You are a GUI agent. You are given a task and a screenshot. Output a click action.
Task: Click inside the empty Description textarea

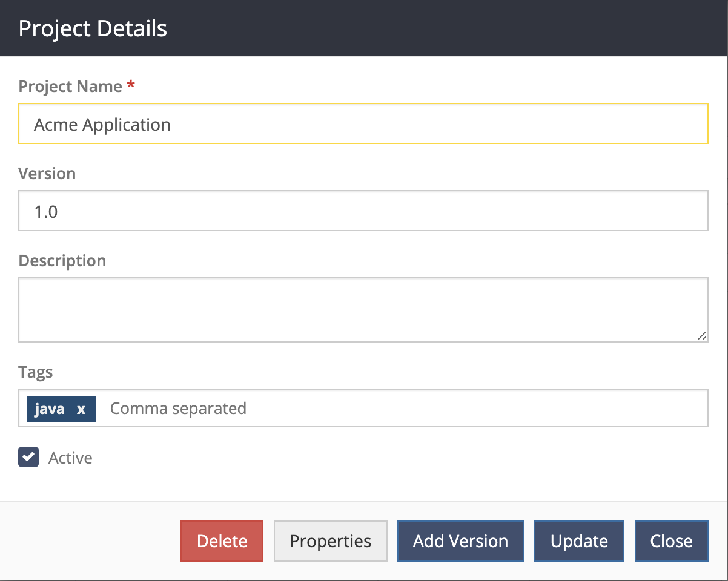(x=363, y=309)
